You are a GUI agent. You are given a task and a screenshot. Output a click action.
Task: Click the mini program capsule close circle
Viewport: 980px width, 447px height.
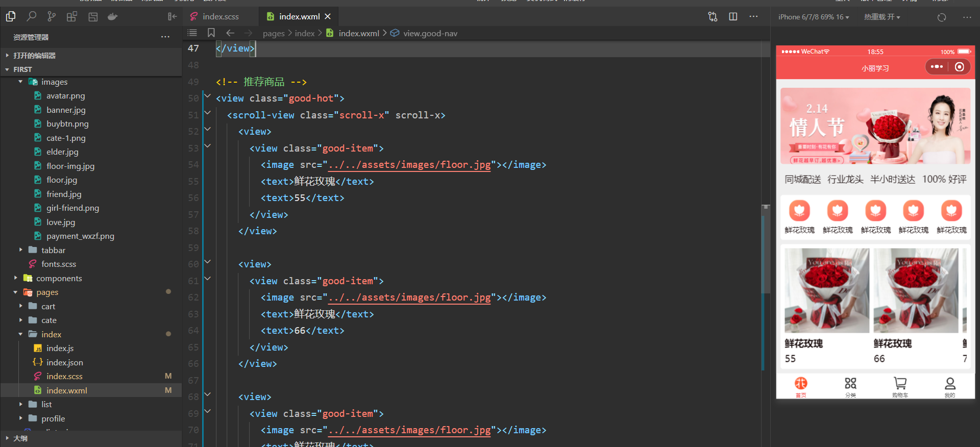pos(960,67)
